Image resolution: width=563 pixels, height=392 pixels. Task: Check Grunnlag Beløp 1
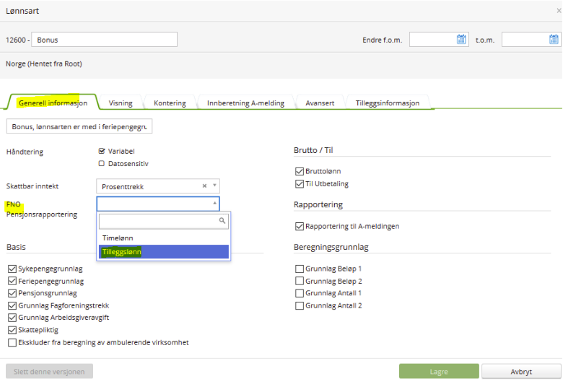[x=299, y=269]
